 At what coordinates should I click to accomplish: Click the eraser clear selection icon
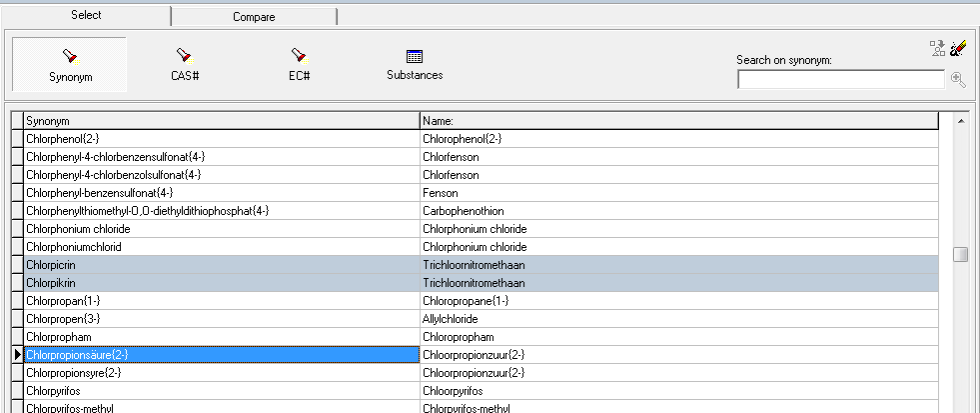coord(959,48)
